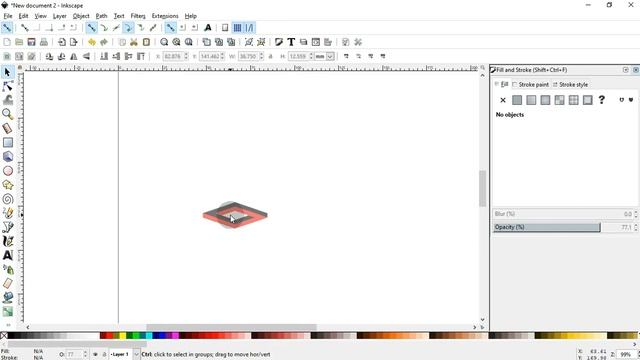Select the Selector arrow tool
640x360 pixels.
click(7, 72)
